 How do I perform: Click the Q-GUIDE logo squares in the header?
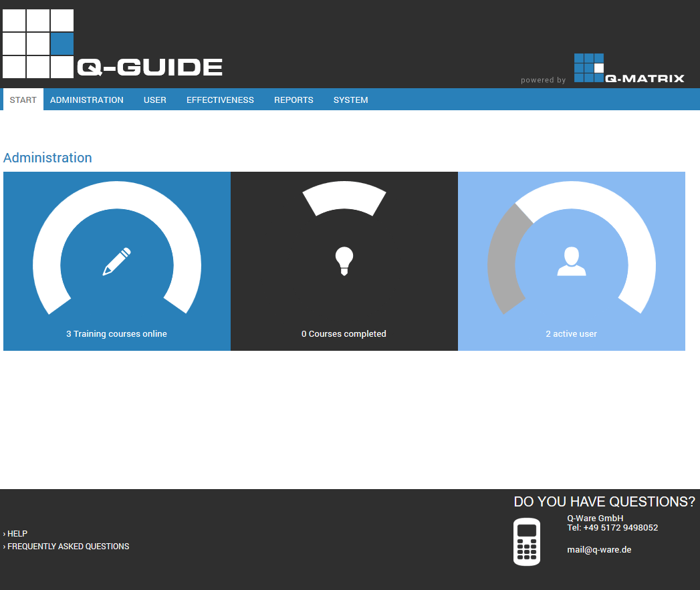pos(38,43)
